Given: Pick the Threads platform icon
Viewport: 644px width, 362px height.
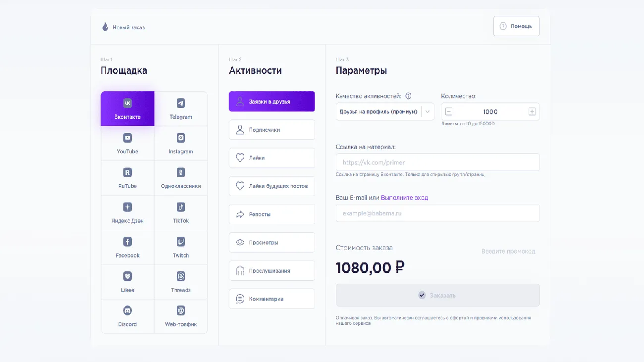Looking at the screenshot, I should coord(181,276).
